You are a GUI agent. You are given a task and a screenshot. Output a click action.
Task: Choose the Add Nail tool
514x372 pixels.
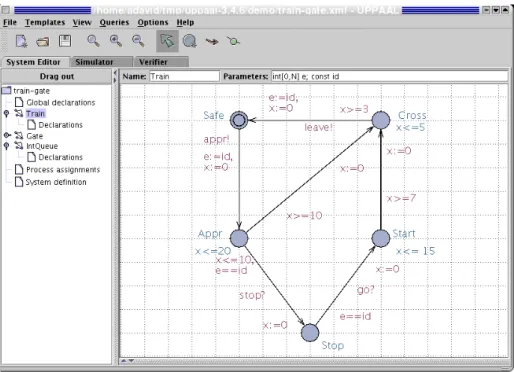click(x=233, y=41)
